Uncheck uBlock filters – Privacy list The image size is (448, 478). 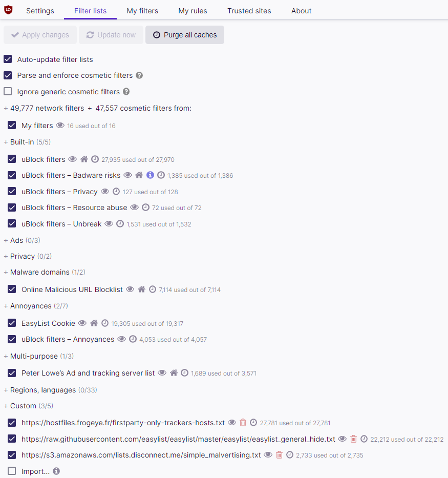click(12, 192)
